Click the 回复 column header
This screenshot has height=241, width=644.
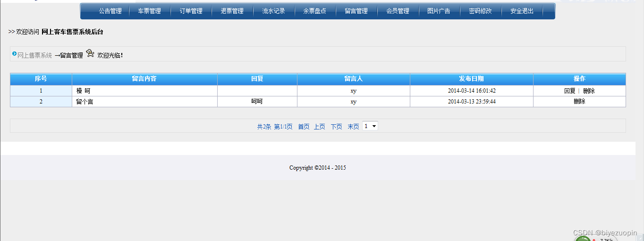coord(257,79)
